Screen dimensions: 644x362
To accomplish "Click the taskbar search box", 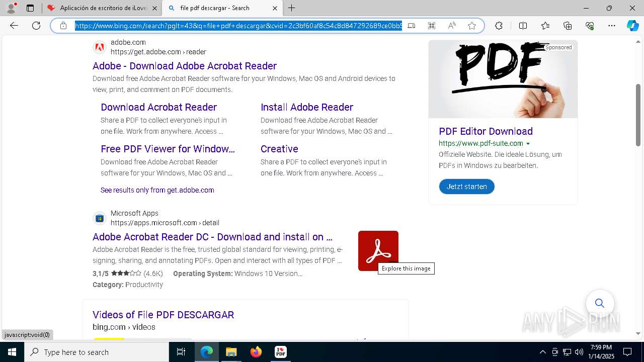I will pos(97,352).
